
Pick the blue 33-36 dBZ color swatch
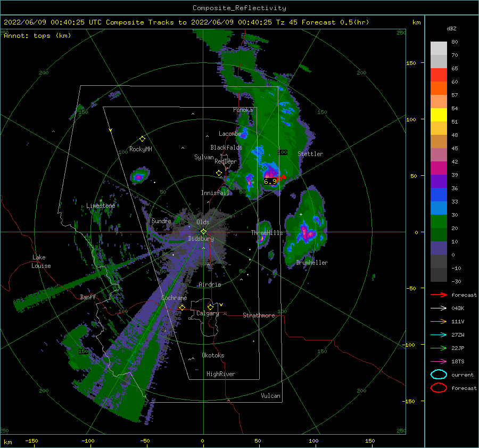tap(439, 195)
